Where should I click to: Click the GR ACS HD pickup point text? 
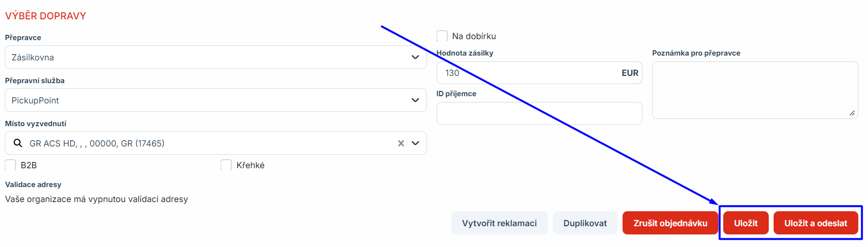coord(97,143)
